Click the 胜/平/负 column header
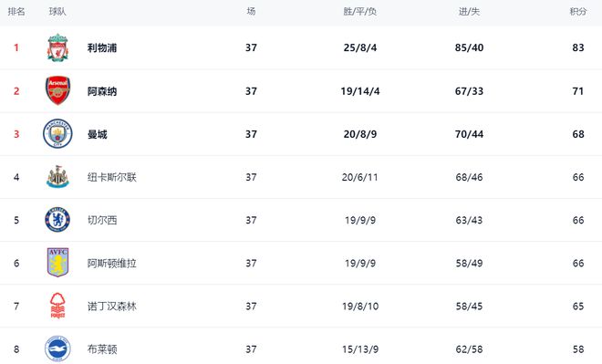Image resolution: width=602 pixels, height=364 pixels. point(359,12)
